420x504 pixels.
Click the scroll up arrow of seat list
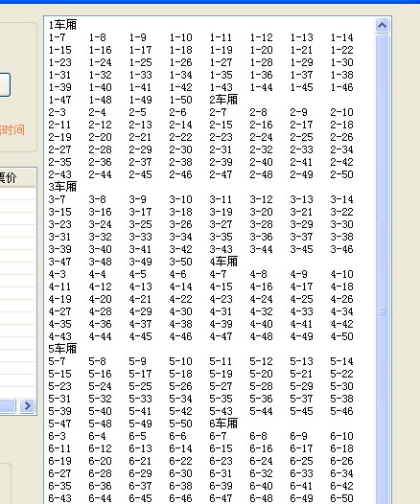pyautogui.click(x=382, y=25)
